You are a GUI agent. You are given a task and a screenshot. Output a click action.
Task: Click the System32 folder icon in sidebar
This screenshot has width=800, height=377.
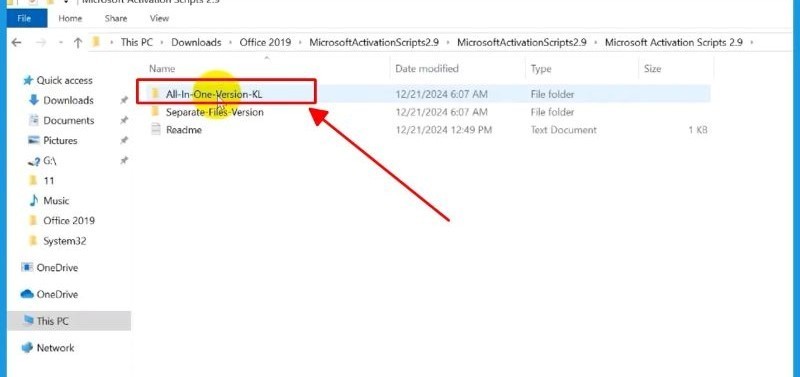[x=34, y=241]
